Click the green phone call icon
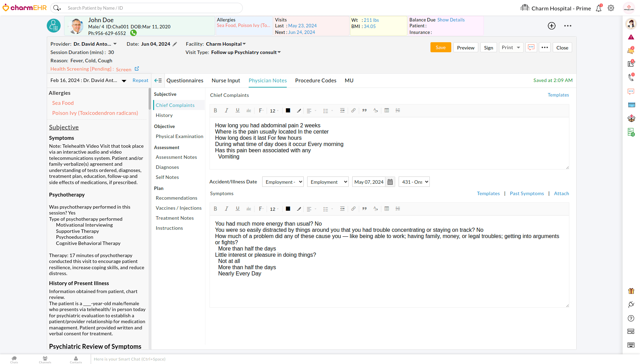This screenshot has height=364, width=640. coord(133,33)
